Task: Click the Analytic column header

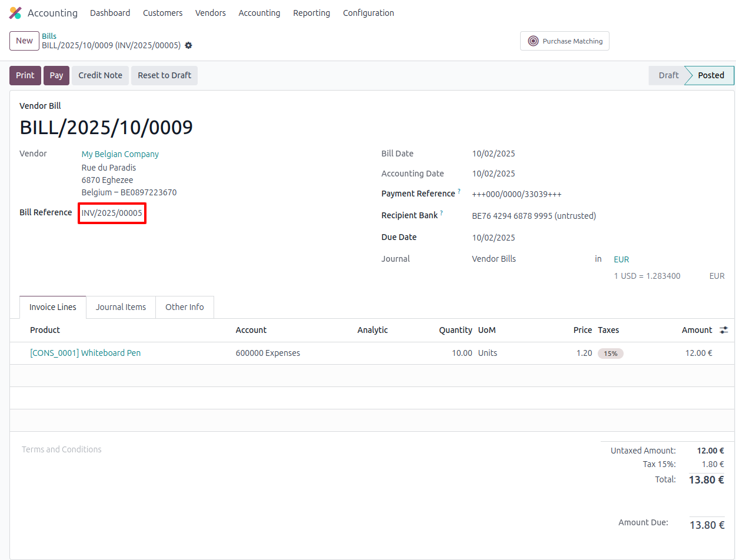Action: click(373, 330)
